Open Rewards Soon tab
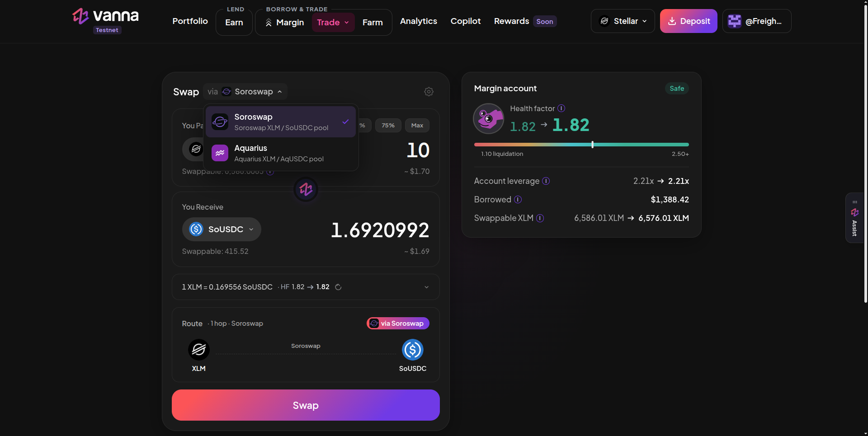The height and width of the screenshot is (436, 868). click(525, 21)
